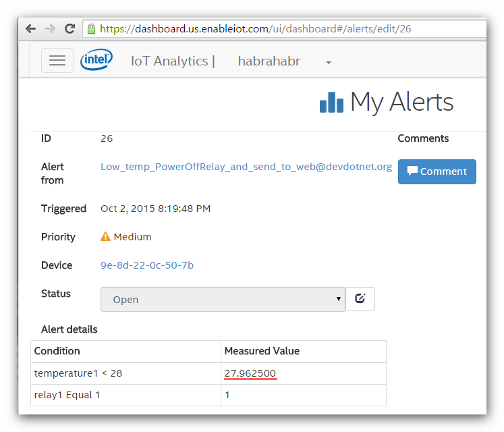Click the orange Medium priority warning icon
Image resolution: width=504 pixels, height=432 pixels.
(x=105, y=236)
